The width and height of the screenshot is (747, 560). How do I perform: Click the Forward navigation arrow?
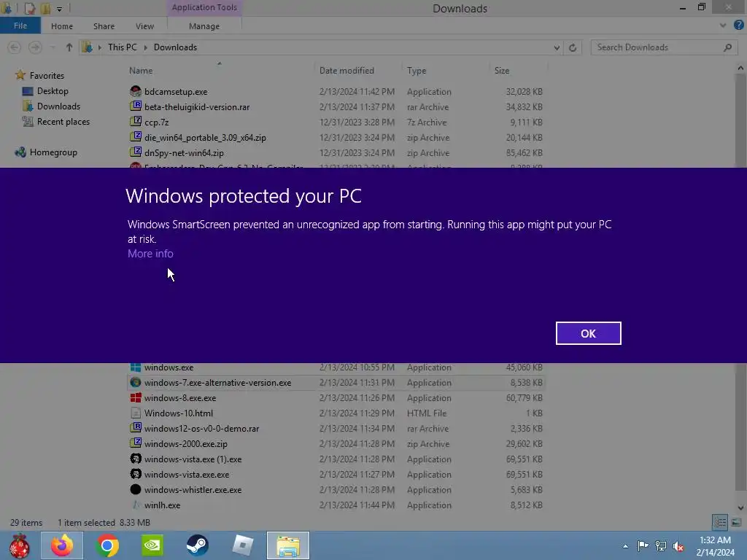(35, 47)
